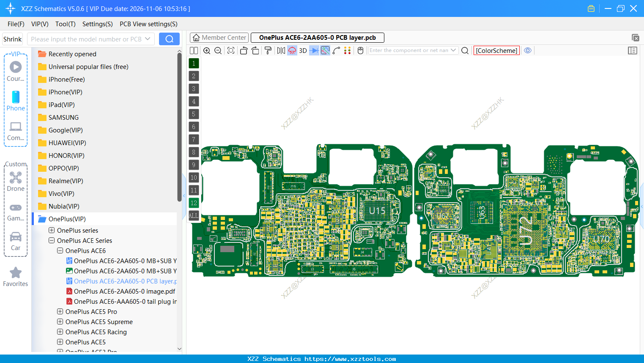Click the mouse settings toolbar icon
This screenshot has width=644, height=363.
[360, 50]
